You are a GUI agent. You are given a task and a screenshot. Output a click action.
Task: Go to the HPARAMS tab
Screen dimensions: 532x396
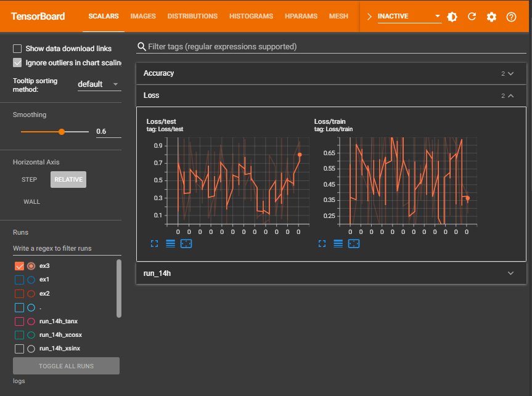coord(301,16)
